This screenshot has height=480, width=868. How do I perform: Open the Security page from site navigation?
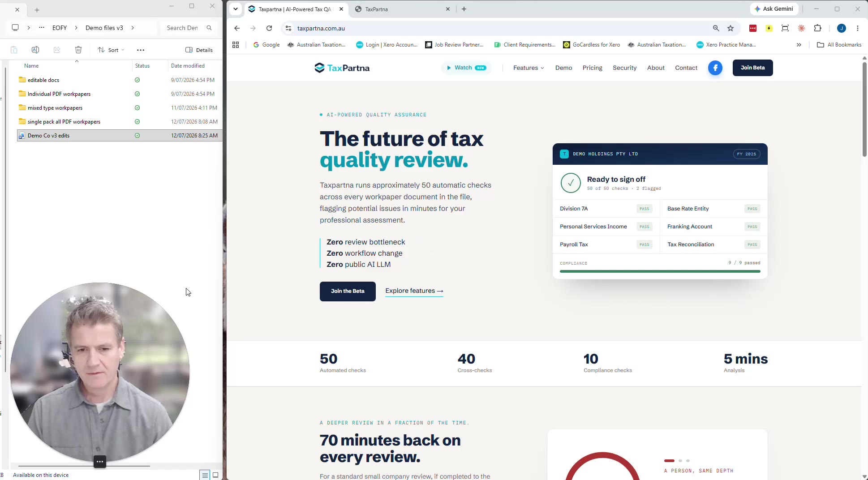pyautogui.click(x=624, y=68)
